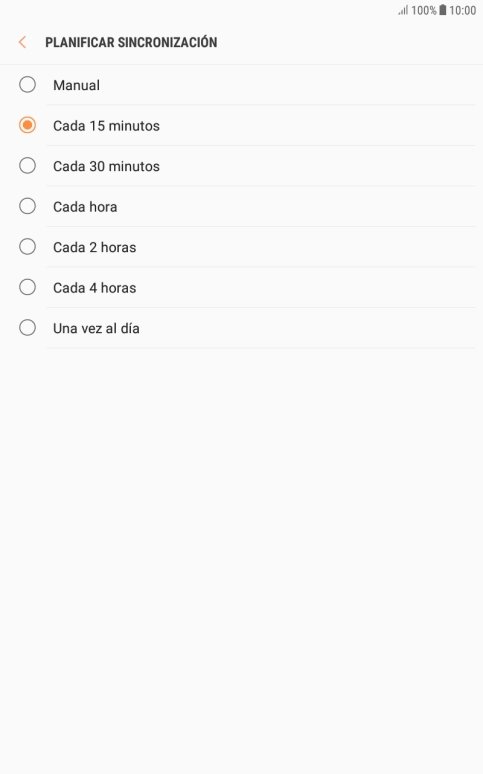Tap the Una vez al día text label
This screenshot has width=483, height=774.
point(96,328)
